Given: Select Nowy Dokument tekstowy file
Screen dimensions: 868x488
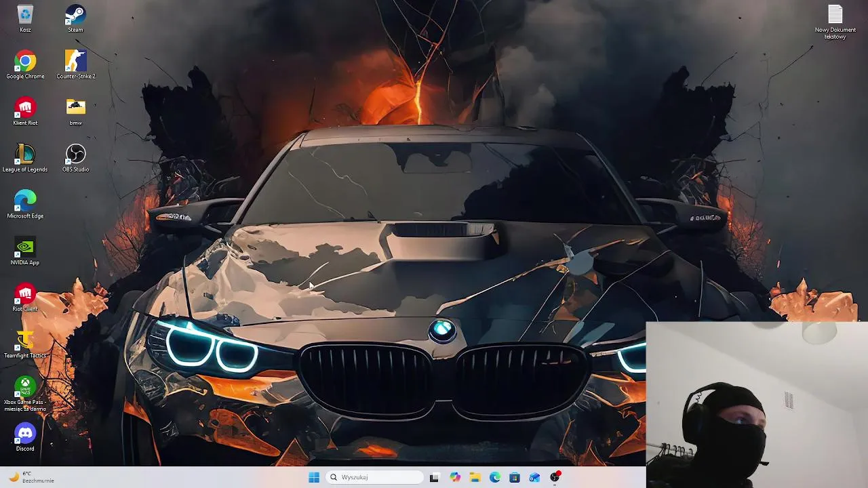Looking at the screenshot, I should (835, 22).
